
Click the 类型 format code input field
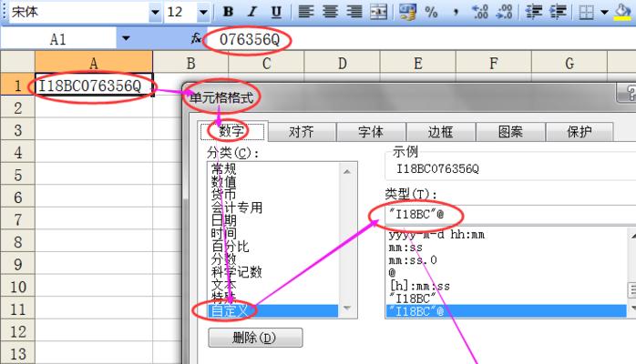510,214
